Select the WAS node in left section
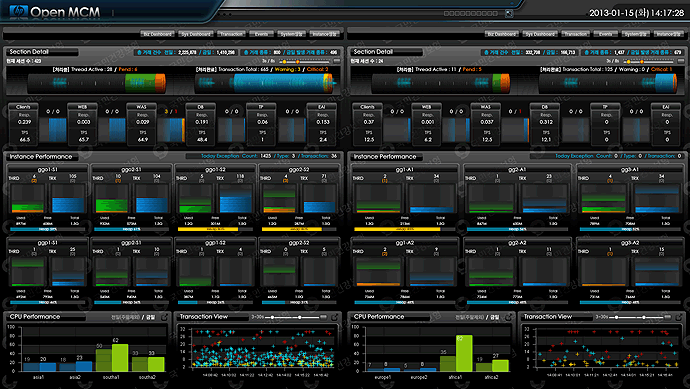 141,123
